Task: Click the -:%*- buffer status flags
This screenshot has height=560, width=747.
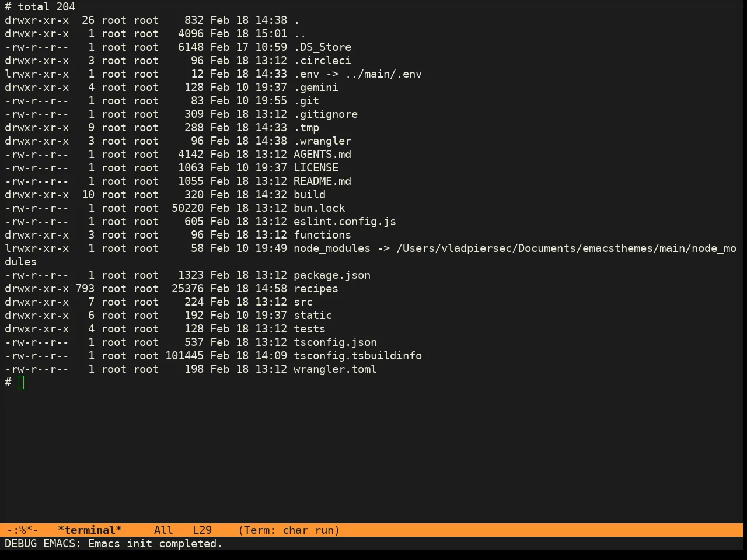Action: click(x=22, y=530)
